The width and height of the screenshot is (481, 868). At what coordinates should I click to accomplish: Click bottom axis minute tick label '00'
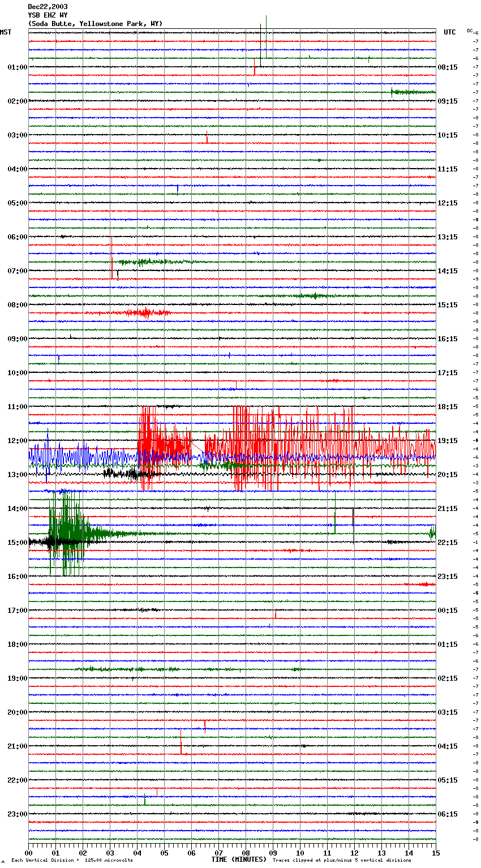point(28,853)
